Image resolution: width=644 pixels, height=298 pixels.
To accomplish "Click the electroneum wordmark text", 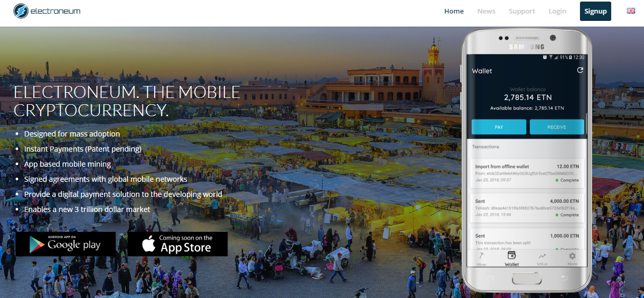I will (56, 11).
